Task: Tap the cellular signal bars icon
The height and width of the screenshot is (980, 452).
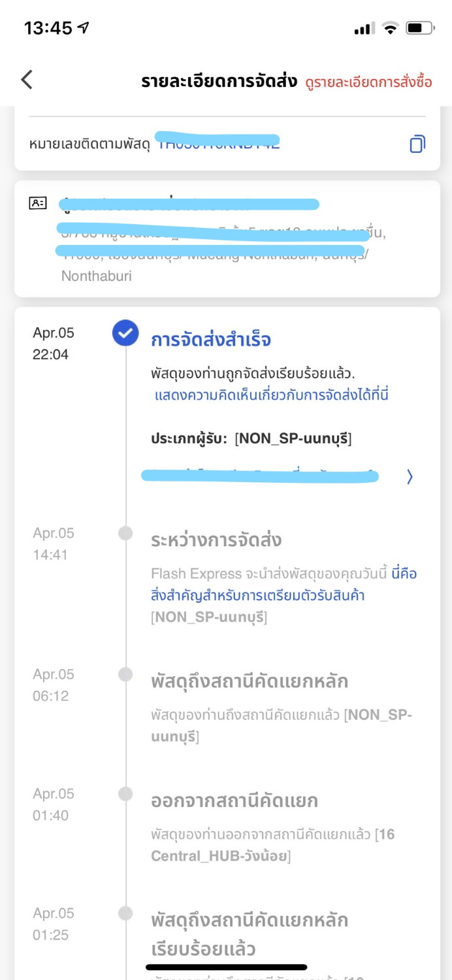Action: click(364, 28)
